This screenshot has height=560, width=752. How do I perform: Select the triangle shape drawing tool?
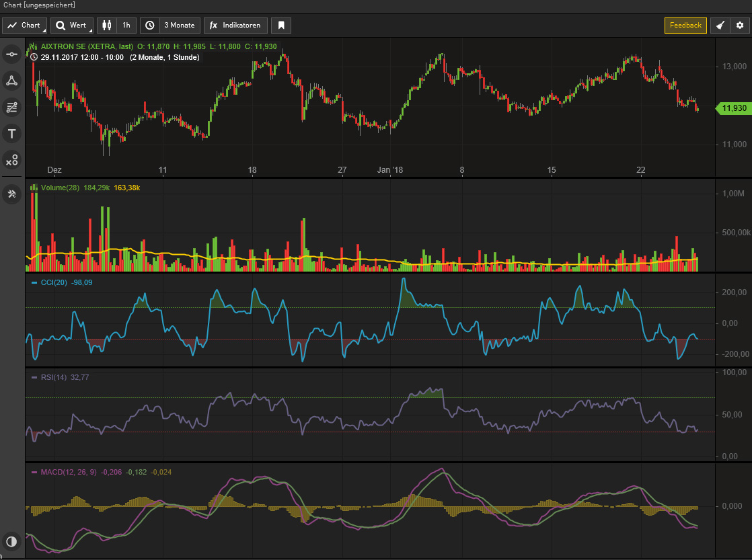tap(11, 81)
